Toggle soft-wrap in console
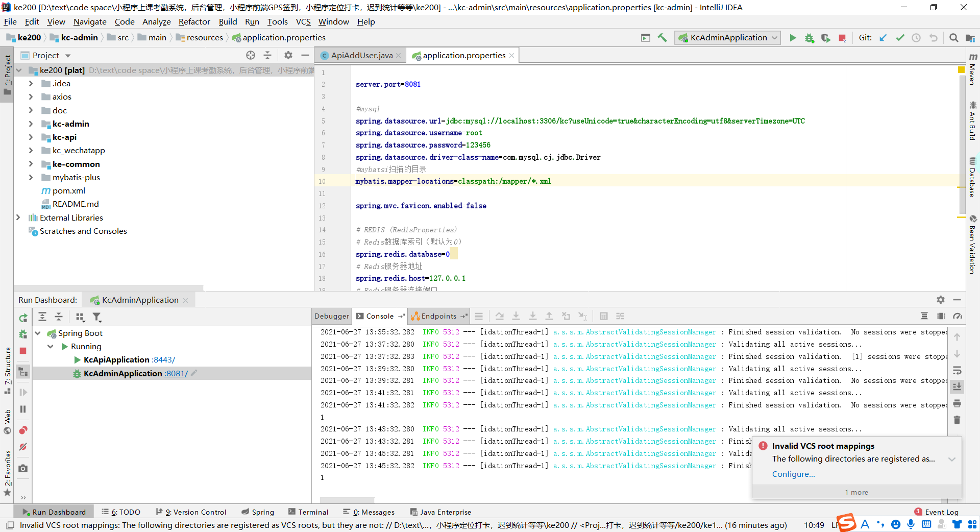The image size is (980, 532). 957,370
